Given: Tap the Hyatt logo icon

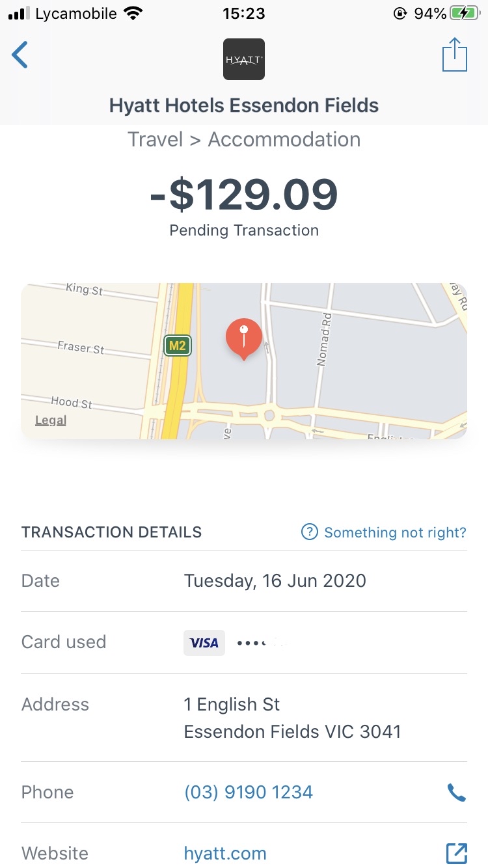Looking at the screenshot, I should 244,59.
